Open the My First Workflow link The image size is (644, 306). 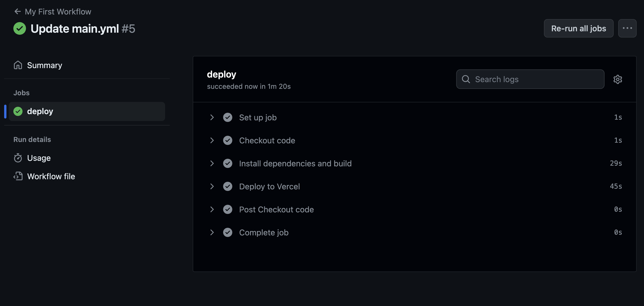[58, 12]
